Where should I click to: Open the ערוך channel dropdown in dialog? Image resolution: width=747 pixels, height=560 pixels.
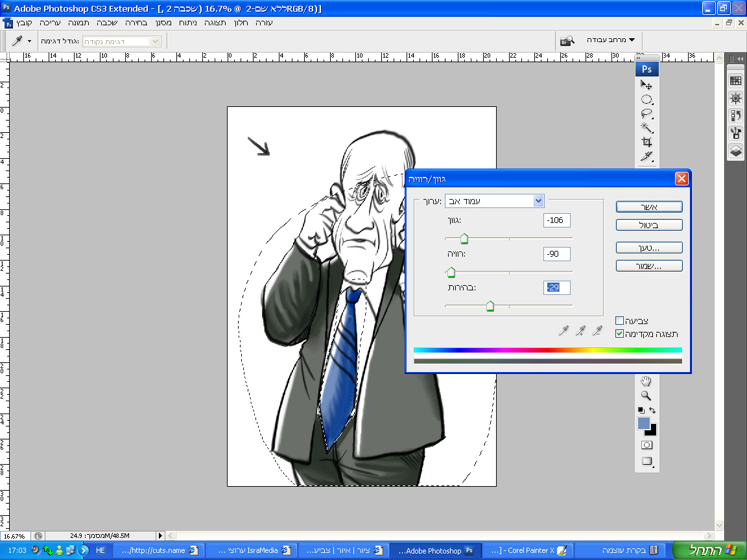pos(494,201)
